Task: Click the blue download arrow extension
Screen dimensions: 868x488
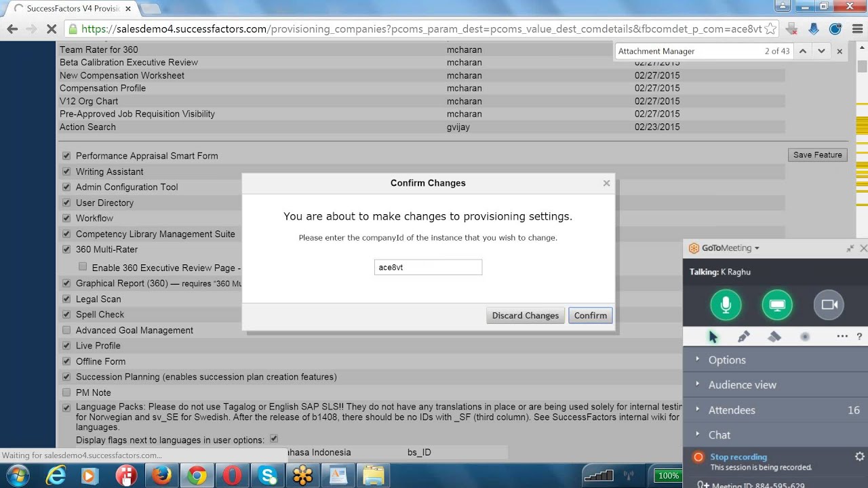Action: (x=814, y=29)
